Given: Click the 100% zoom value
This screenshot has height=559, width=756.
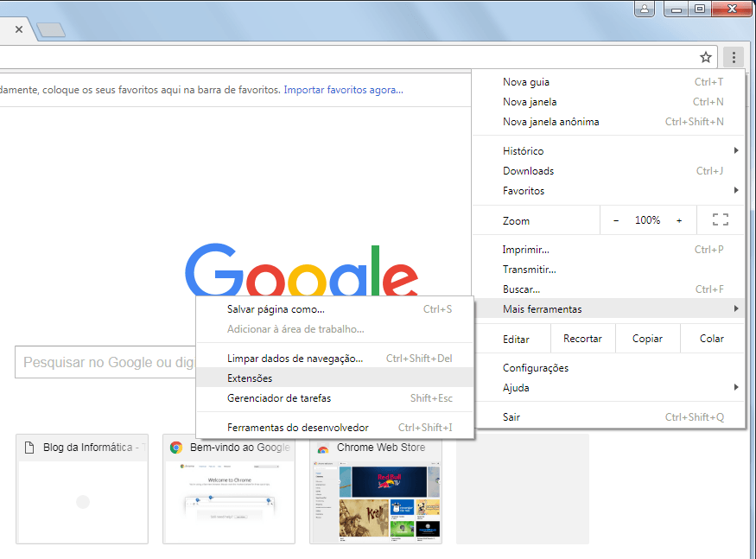Looking at the screenshot, I should pos(647,220).
